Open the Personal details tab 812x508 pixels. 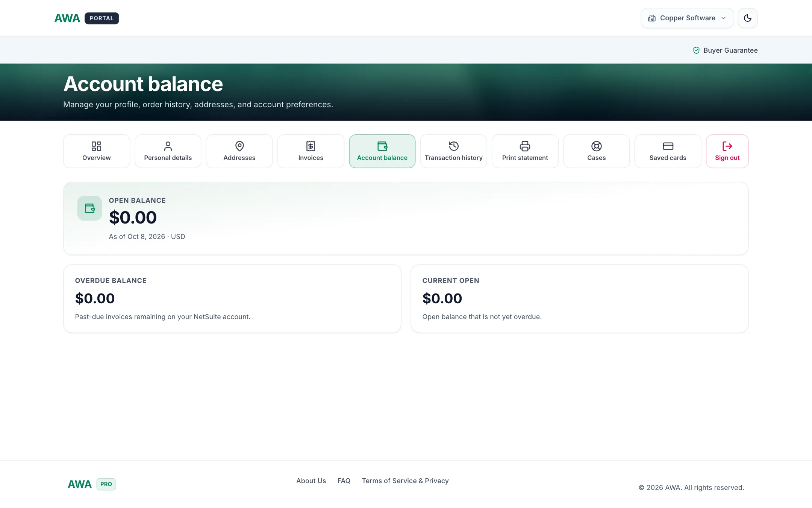pyautogui.click(x=168, y=151)
